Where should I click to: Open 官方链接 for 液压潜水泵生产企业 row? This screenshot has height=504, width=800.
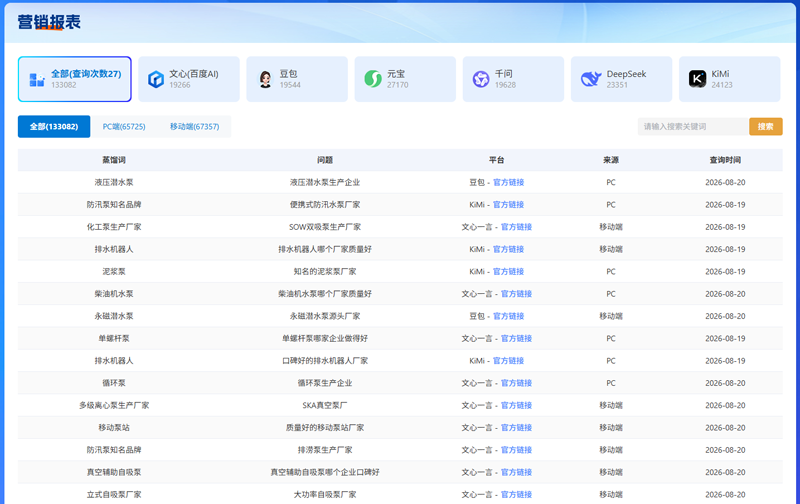[x=508, y=182]
